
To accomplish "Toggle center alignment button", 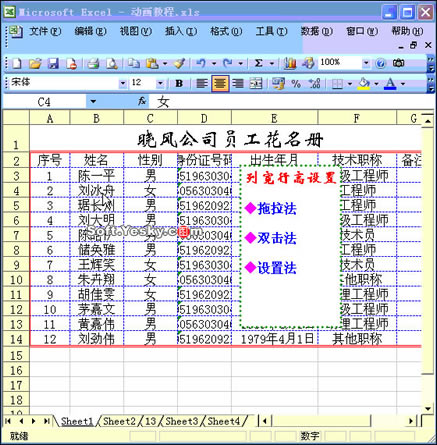I will pyautogui.click(x=220, y=83).
